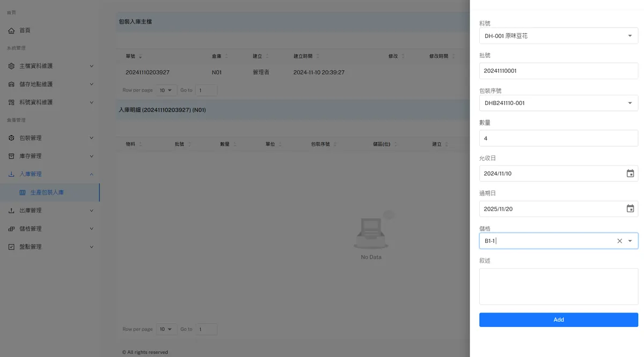The width and height of the screenshot is (644, 357).
Task: Expand the 料號資料維護 menu chevron
Action: 91,102
